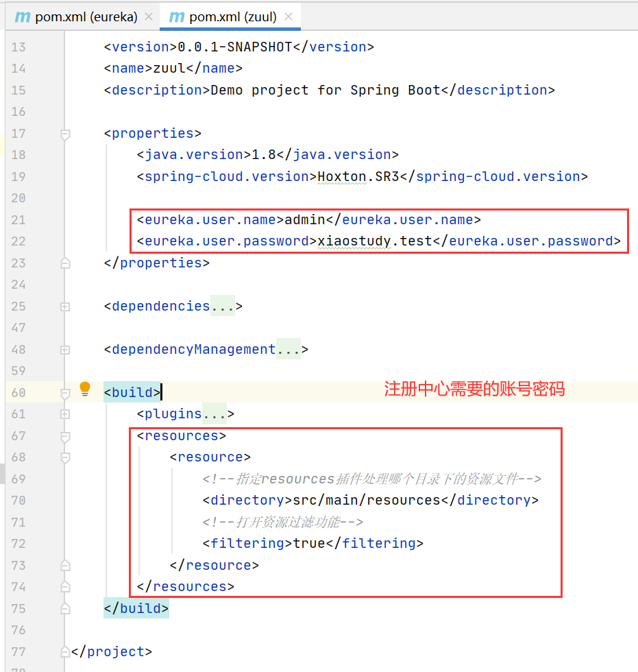The height and width of the screenshot is (672, 638).
Task: Click the opening resources tag on line 67
Action: point(182,435)
